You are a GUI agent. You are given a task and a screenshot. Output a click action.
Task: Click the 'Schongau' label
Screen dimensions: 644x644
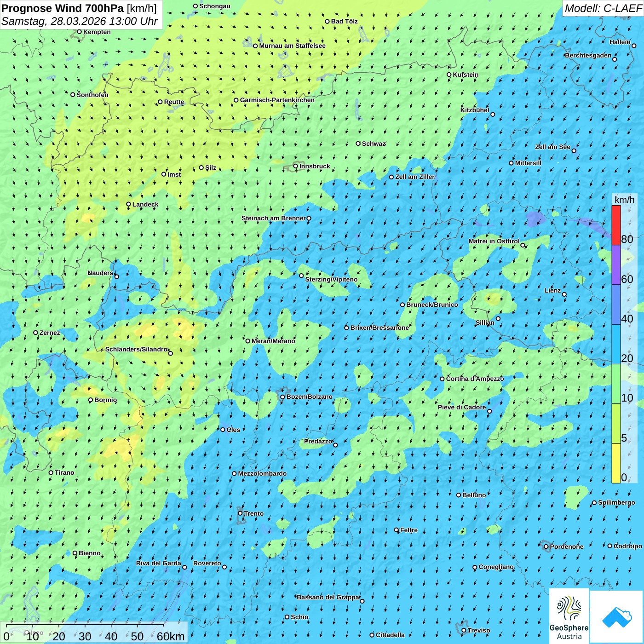[215, 6]
